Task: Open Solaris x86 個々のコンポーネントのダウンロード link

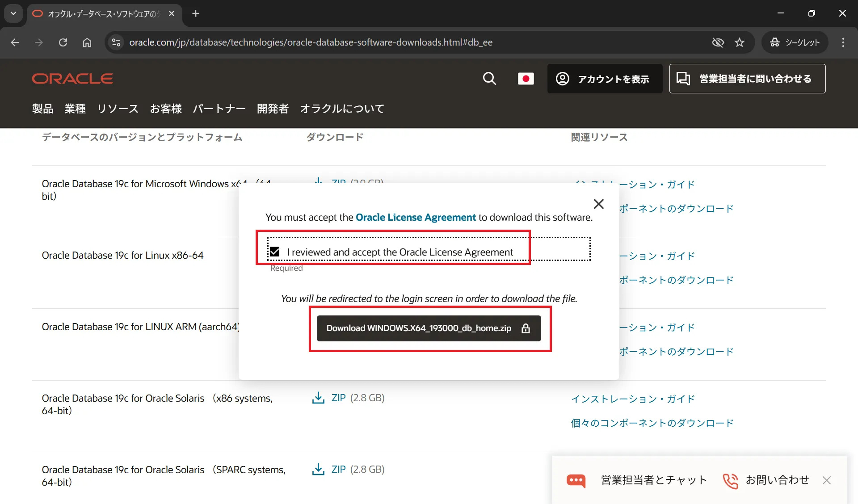Action: (652, 423)
